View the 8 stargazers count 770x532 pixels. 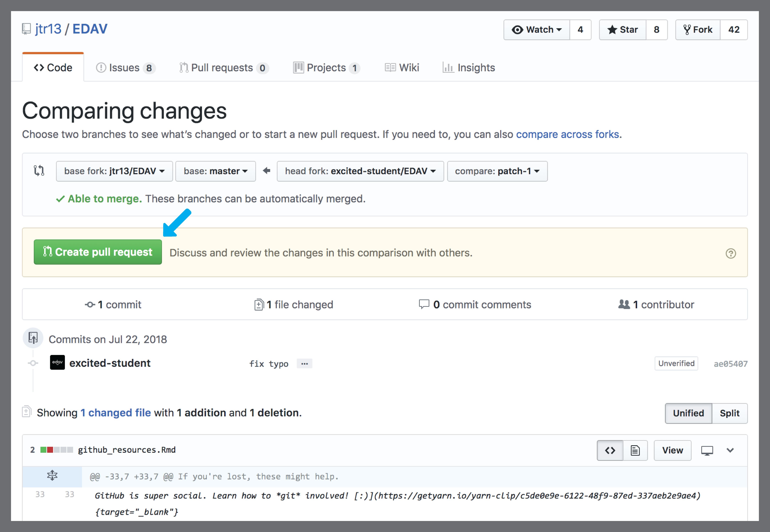(x=657, y=30)
